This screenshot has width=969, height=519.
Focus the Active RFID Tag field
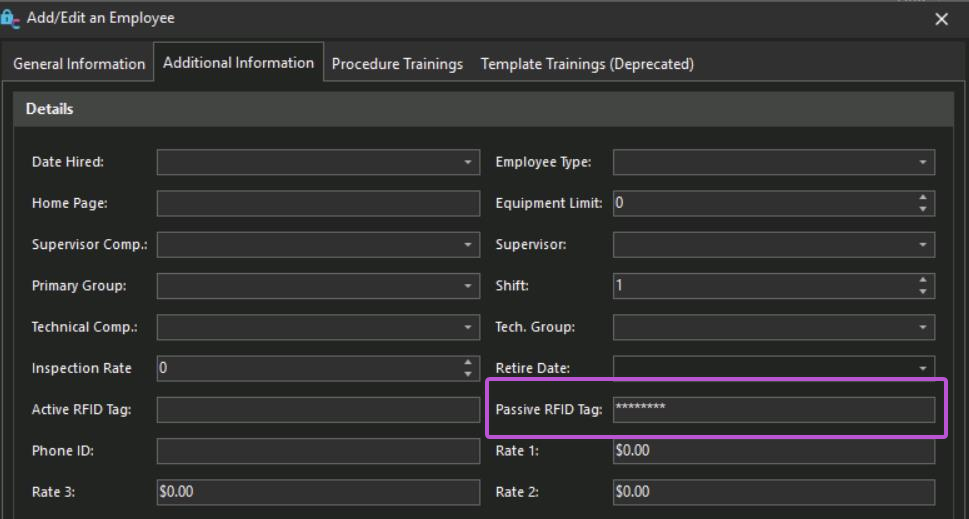coord(318,409)
